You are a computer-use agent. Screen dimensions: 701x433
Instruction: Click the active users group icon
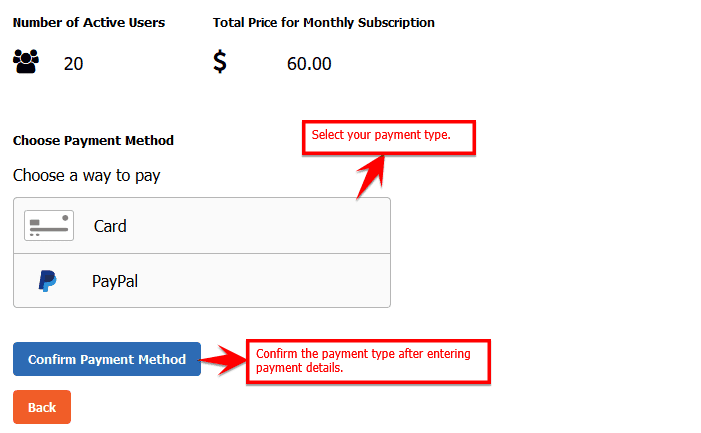(x=26, y=63)
